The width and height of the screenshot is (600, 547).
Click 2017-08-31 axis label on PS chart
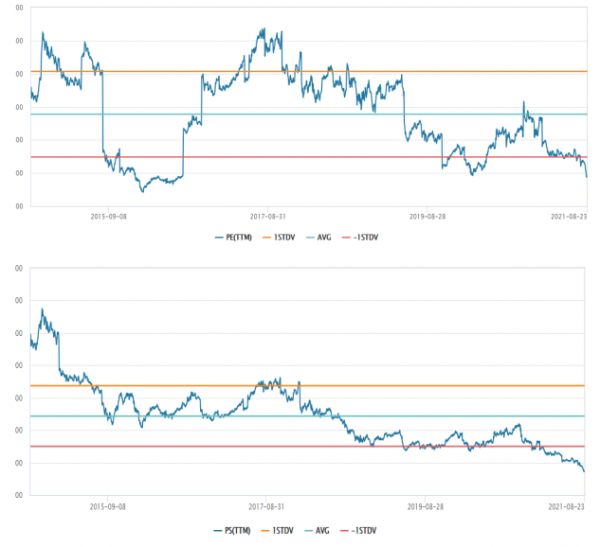267,507
